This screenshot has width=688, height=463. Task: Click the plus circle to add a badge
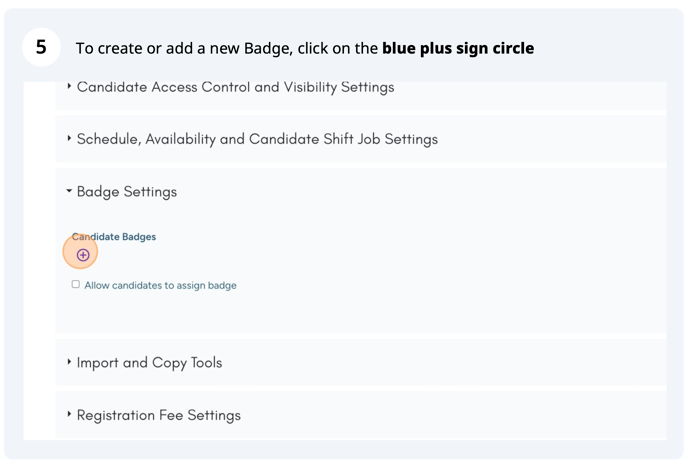pyautogui.click(x=83, y=255)
